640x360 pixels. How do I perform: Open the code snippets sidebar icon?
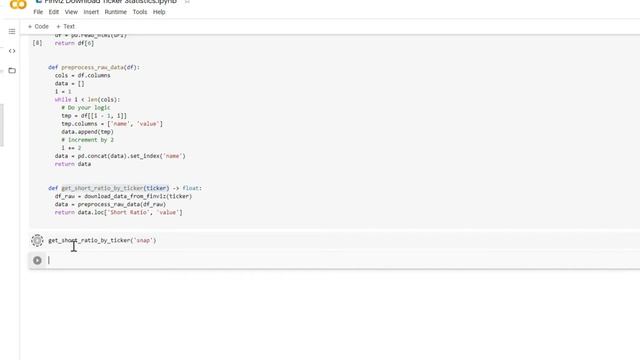coord(12,51)
